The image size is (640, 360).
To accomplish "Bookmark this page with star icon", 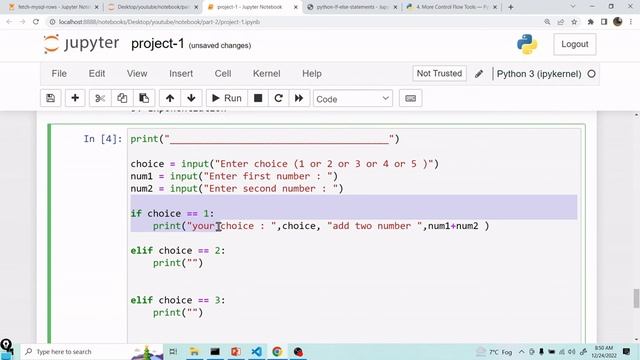I will pos(574,22).
